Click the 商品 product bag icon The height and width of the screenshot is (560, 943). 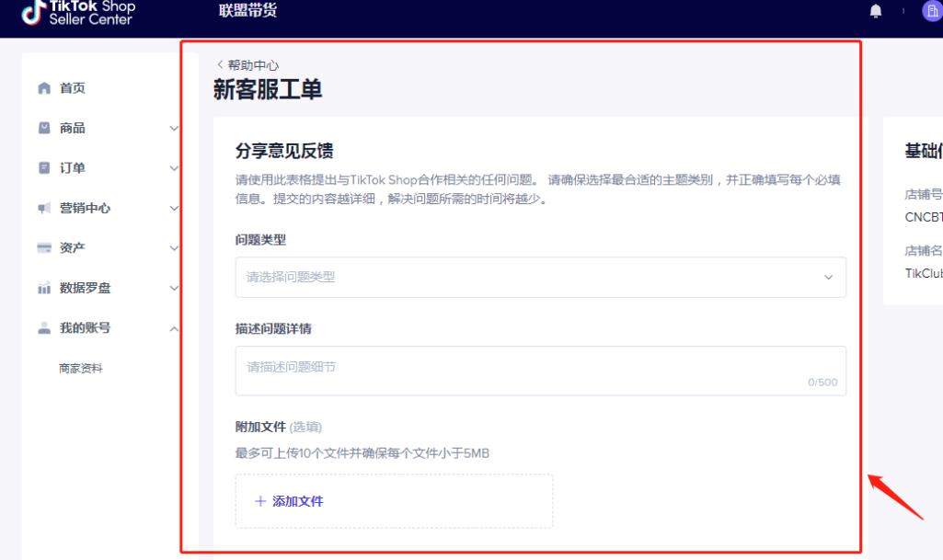[x=44, y=128]
